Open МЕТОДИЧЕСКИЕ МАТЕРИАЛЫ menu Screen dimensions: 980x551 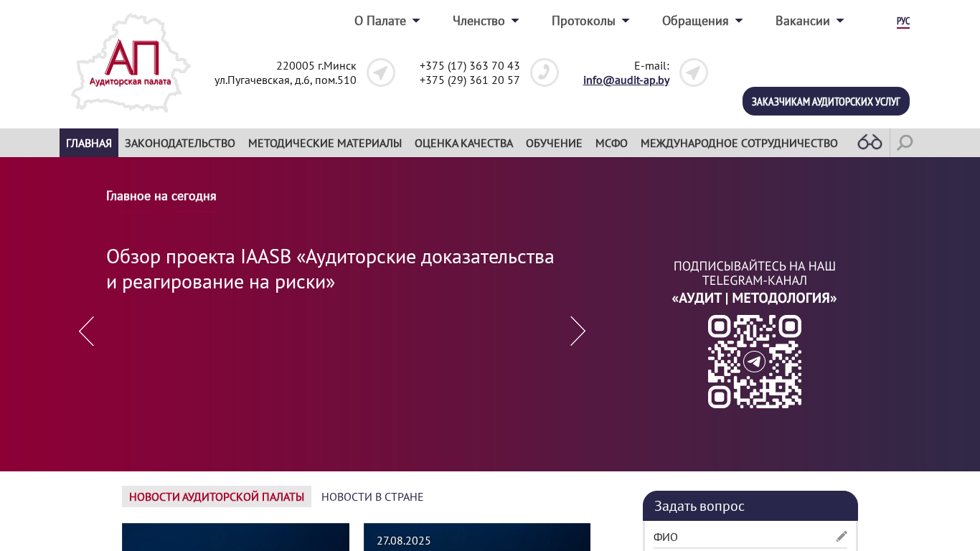(x=325, y=143)
